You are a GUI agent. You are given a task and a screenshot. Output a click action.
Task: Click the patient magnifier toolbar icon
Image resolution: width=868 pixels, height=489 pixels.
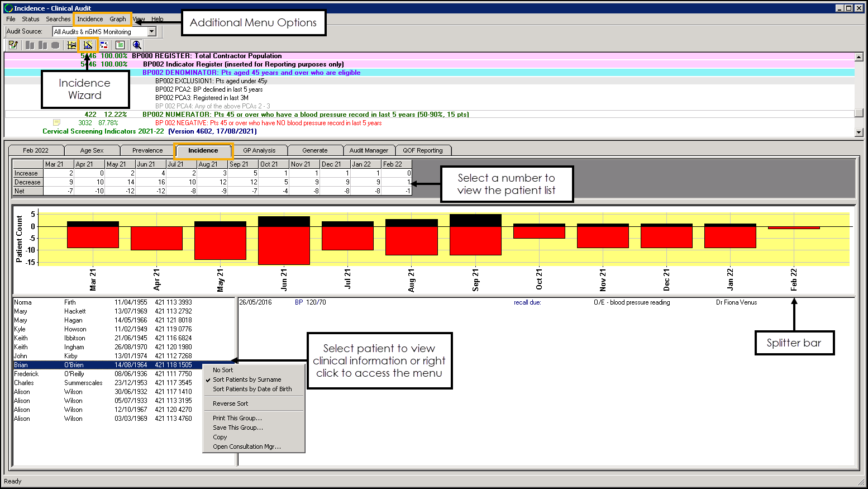point(137,45)
